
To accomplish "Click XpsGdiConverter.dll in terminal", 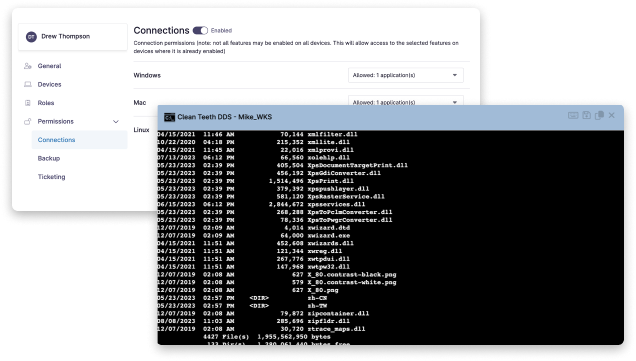I will [344, 173].
